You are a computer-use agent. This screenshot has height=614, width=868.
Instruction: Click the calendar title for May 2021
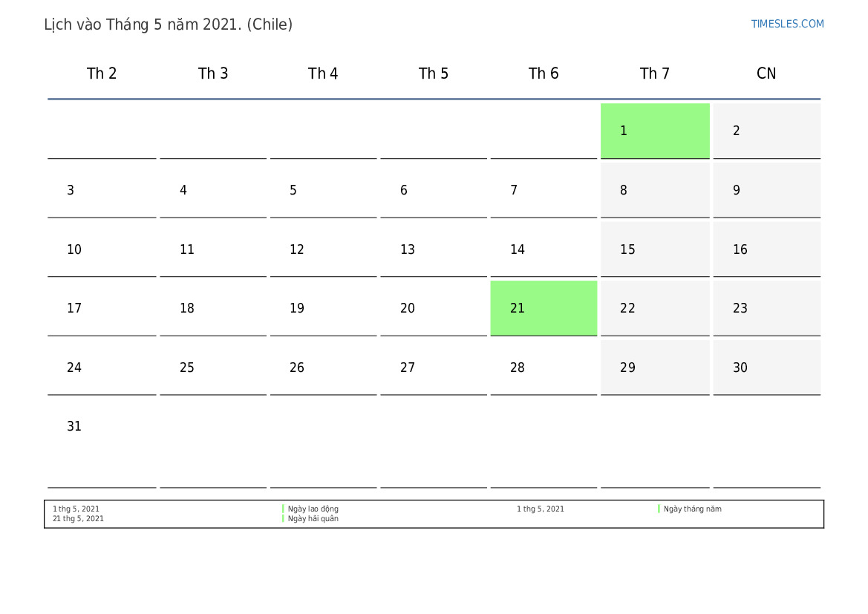pyautogui.click(x=168, y=25)
